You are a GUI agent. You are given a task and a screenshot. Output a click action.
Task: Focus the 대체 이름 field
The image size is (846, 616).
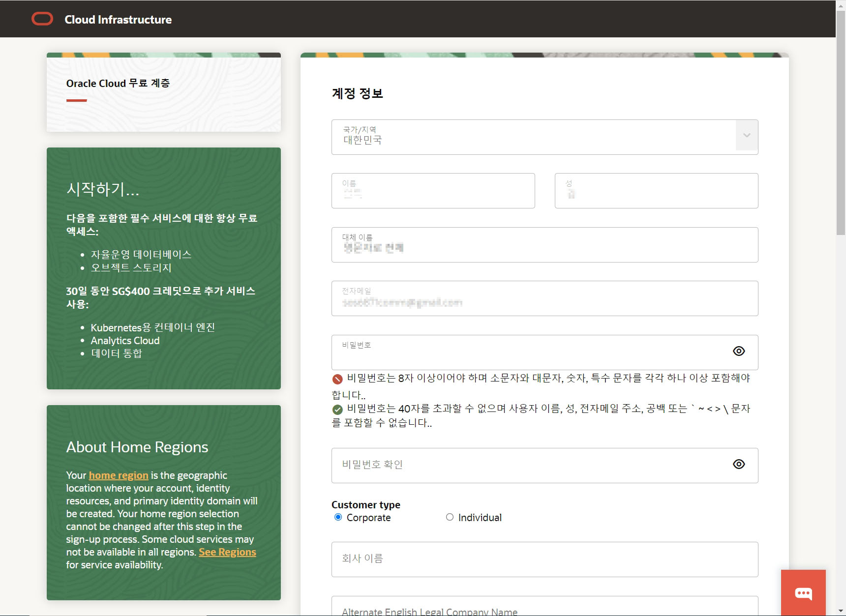point(545,245)
